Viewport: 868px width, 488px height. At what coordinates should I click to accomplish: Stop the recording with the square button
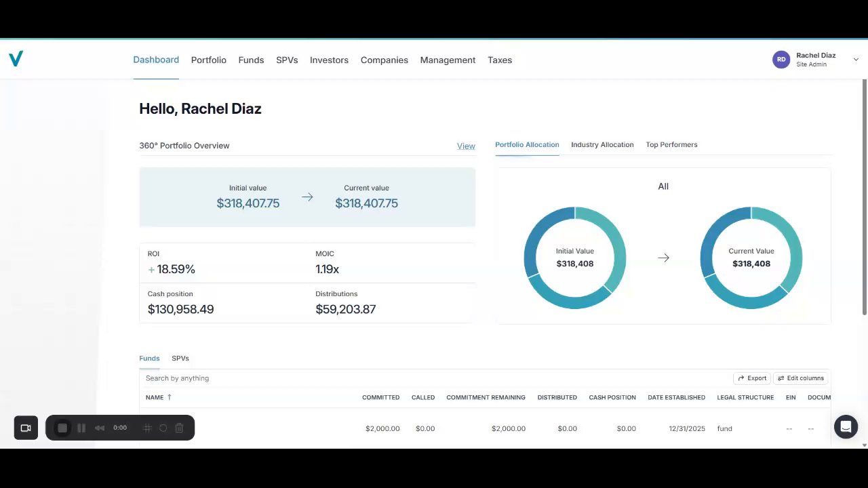coord(62,428)
